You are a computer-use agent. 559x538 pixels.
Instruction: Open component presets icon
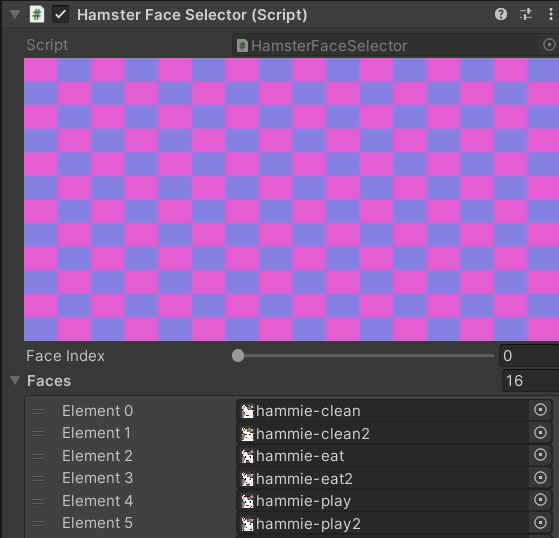pyautogui.click(x=526, y=14)
